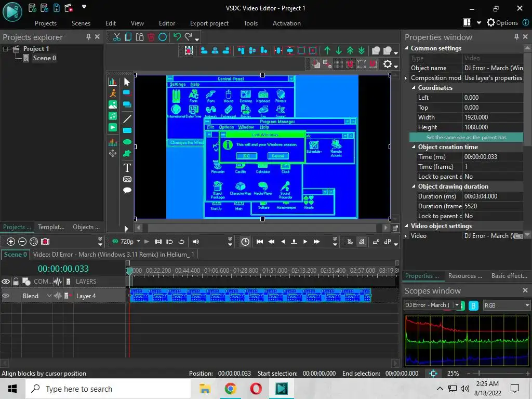
Task: Open Blend mode dropdown for Layer 4
Action: point(49,296)
